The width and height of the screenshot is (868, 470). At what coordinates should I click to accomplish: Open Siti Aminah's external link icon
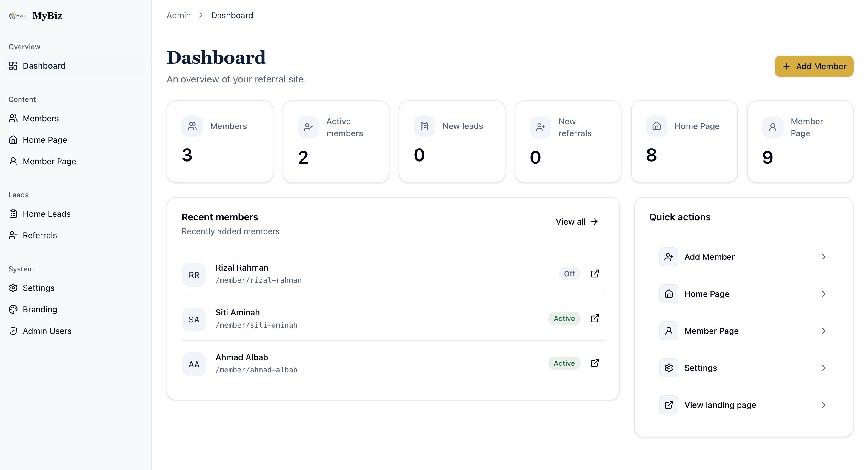(595, 318)
